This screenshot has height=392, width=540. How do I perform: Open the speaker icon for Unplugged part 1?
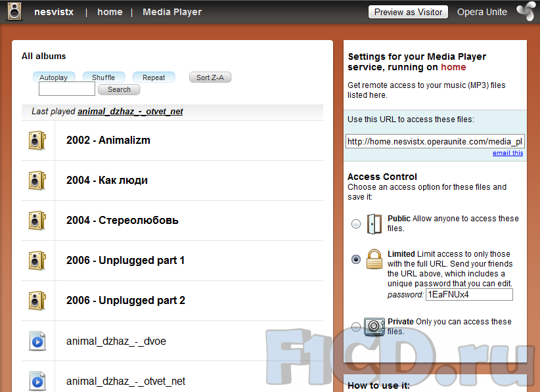(x=37, y=261)
